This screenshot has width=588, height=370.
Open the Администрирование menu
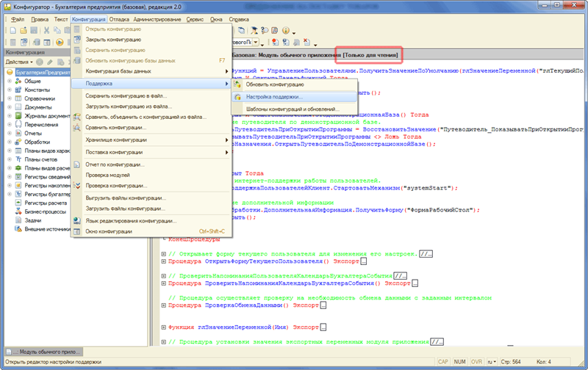158,18
